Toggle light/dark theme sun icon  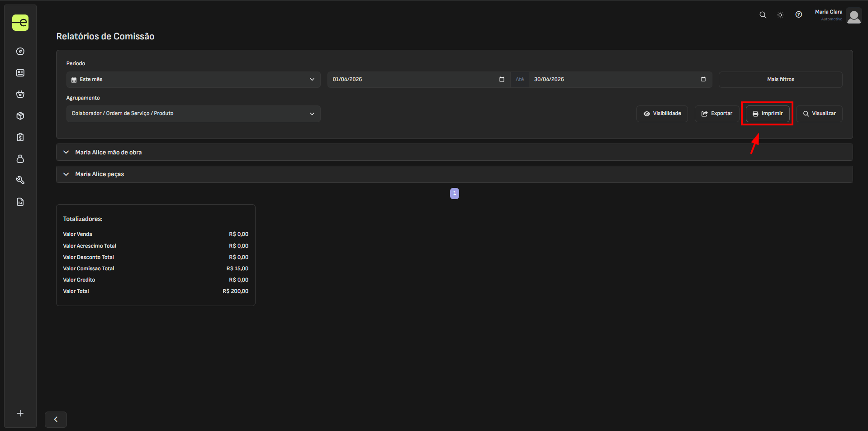(x=780, y=15)
